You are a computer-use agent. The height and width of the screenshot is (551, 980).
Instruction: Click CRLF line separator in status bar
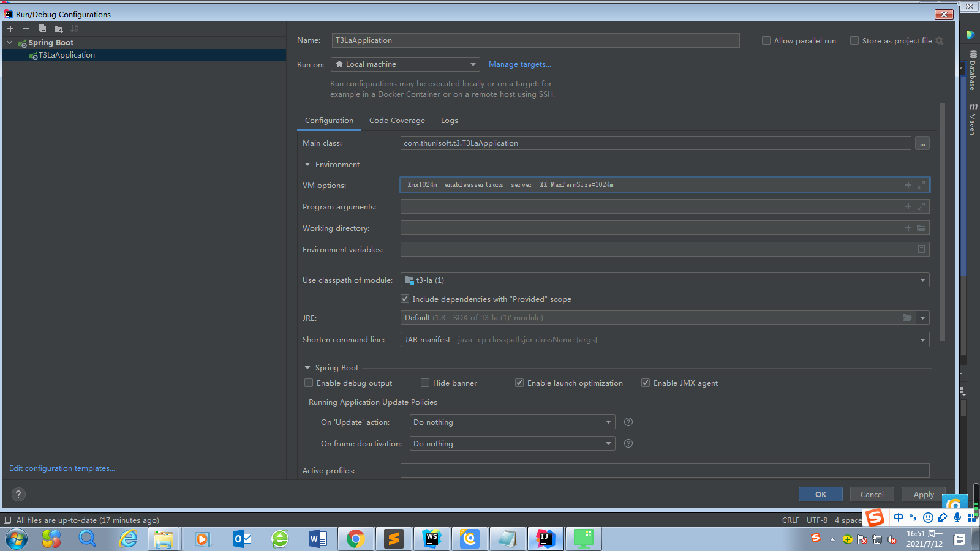[x=791, y=520]
